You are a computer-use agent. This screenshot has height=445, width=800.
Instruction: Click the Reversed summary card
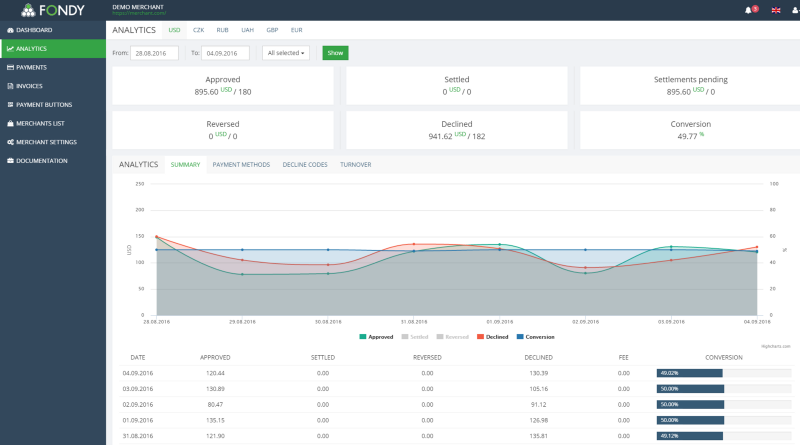(223, 130)
